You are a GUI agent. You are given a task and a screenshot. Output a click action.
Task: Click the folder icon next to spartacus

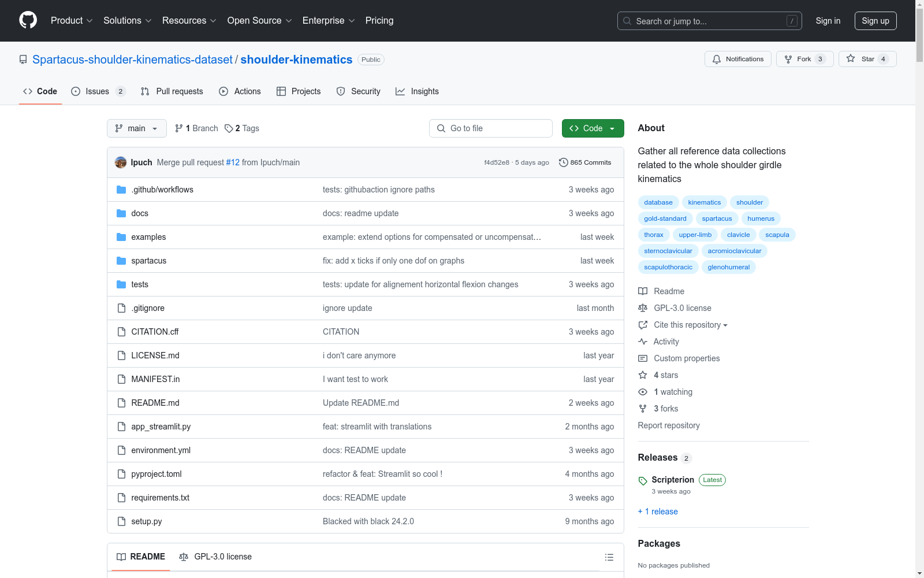(121, 261)
